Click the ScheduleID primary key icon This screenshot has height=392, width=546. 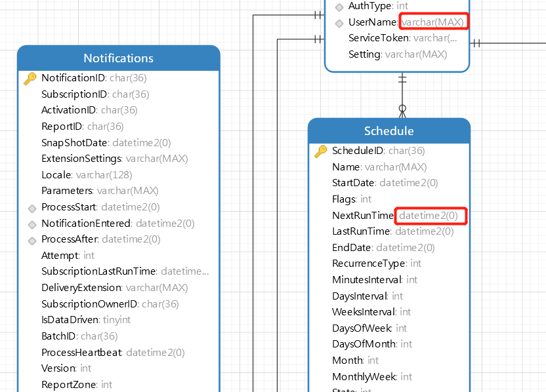pos(321,151)
